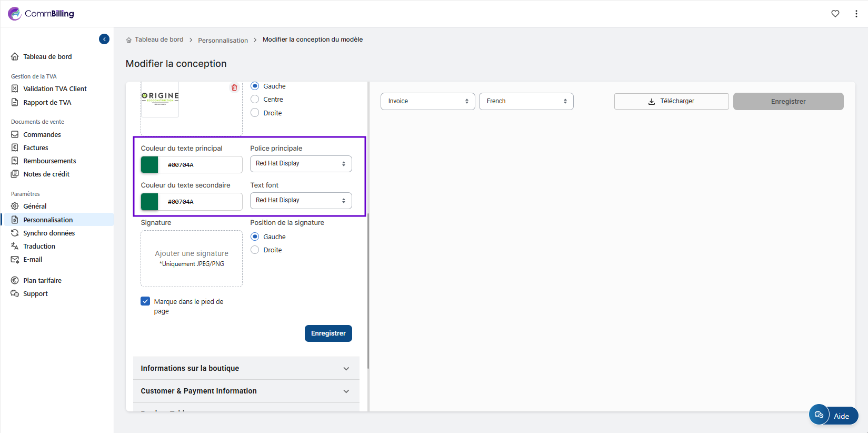This screenshot has height=433, width=868.
Task: Open the Aide chat widget
Action: [833, 416]
